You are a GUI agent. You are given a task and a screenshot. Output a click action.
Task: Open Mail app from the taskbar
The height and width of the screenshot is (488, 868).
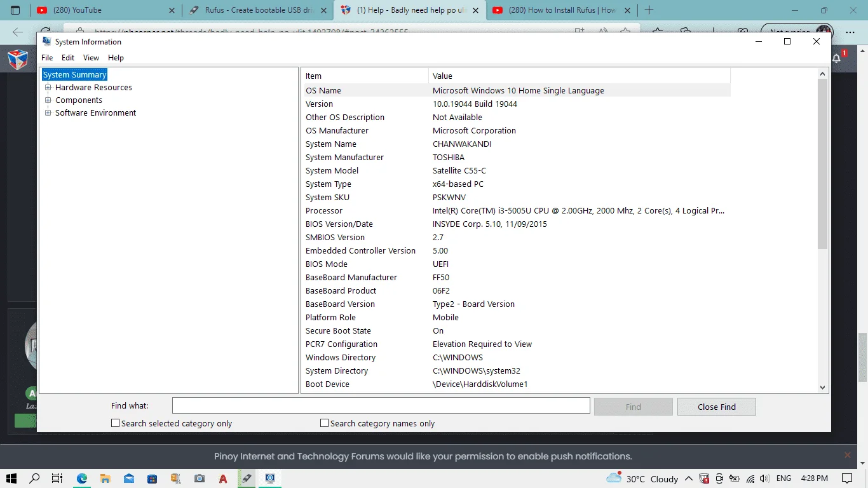pyautogui.click(x=129, y=478)
